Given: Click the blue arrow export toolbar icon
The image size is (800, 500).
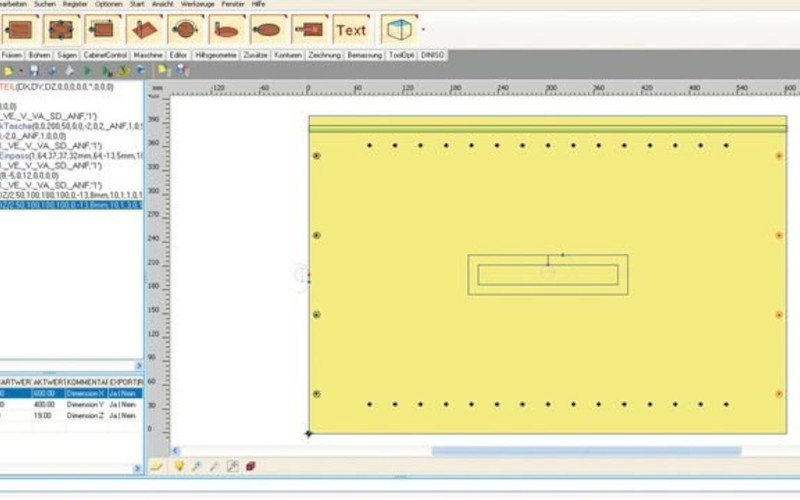Looking at the screenshot, I should point(141,71).
